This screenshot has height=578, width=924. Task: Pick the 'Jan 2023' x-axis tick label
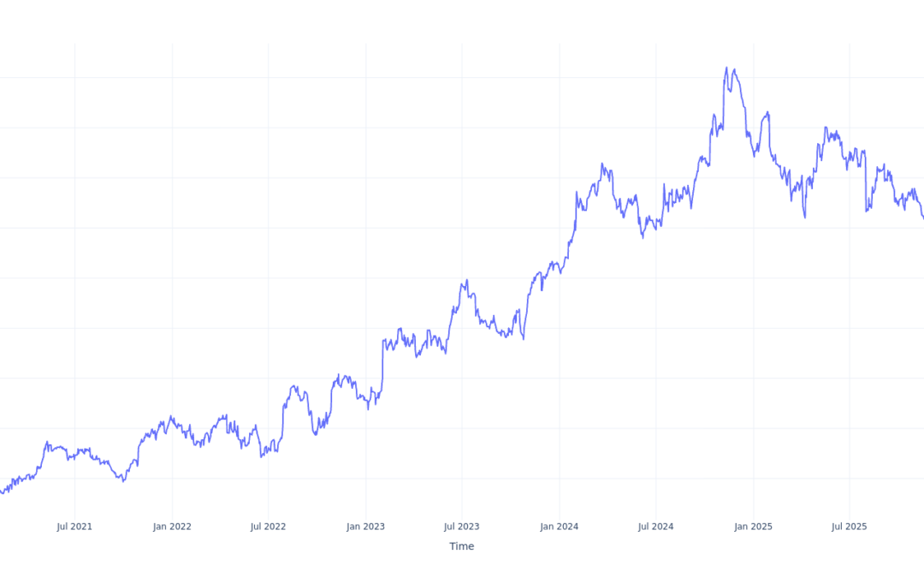[366, 527]
